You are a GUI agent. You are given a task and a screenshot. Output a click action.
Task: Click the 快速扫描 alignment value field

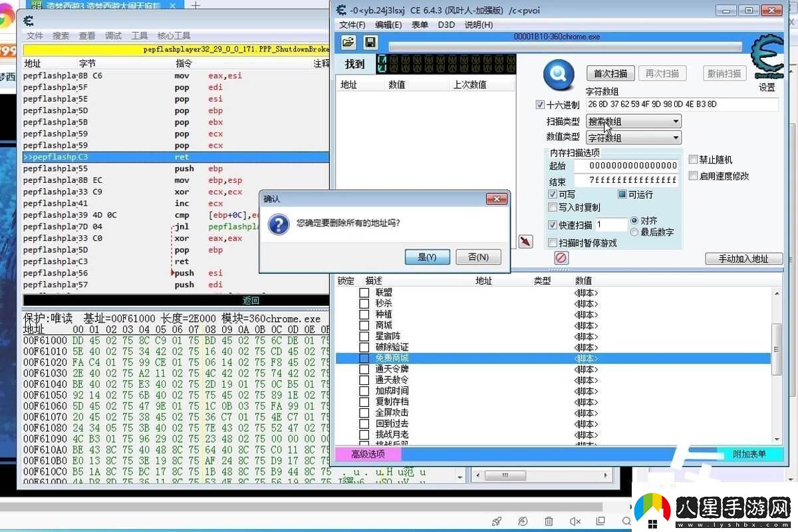click(x=610, y=225)
